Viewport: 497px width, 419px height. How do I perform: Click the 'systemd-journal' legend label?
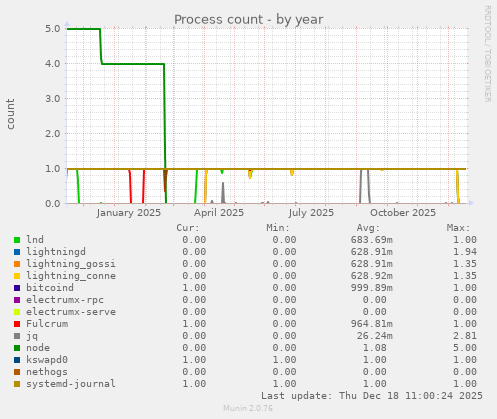71,384
